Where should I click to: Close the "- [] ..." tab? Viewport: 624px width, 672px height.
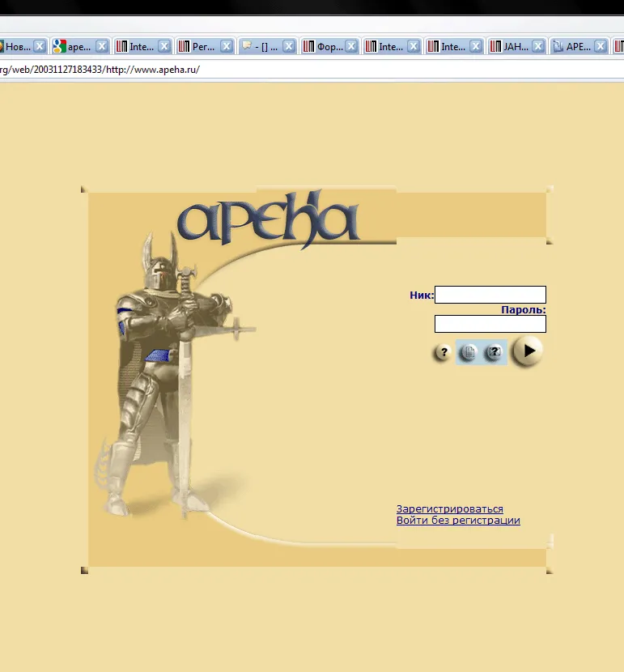click(x=289, y=46)
